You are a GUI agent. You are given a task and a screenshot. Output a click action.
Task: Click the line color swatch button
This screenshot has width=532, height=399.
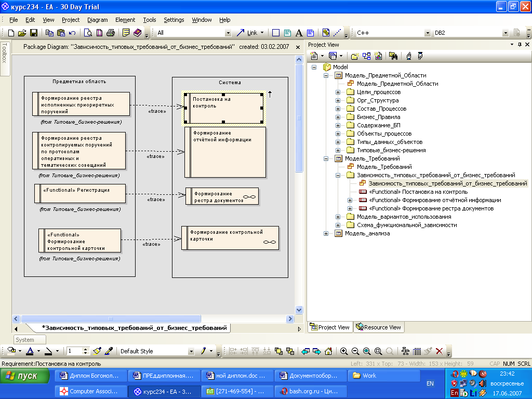49,351
